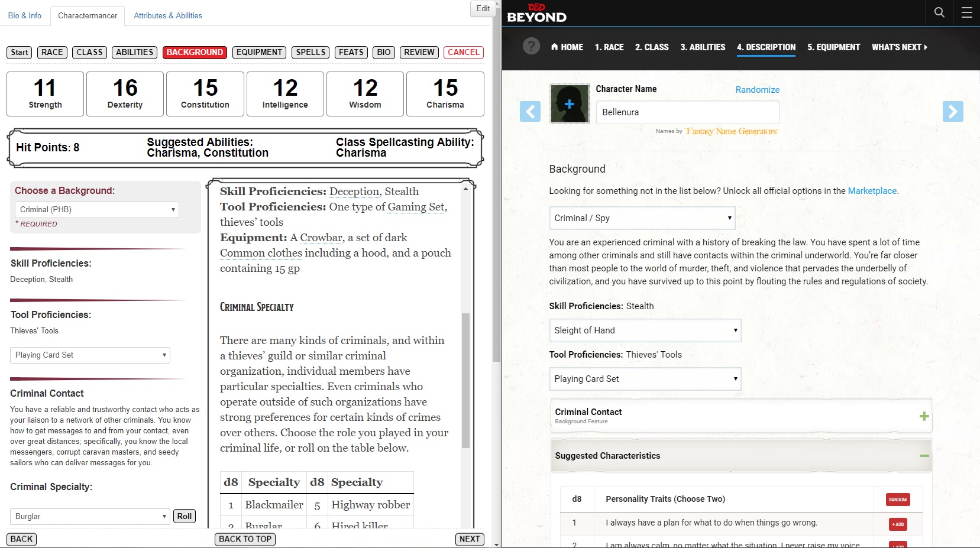Screen dimensions: 980x548
Task: Open the Criminal (PHB) background dropdown
Action: point(96,210)
